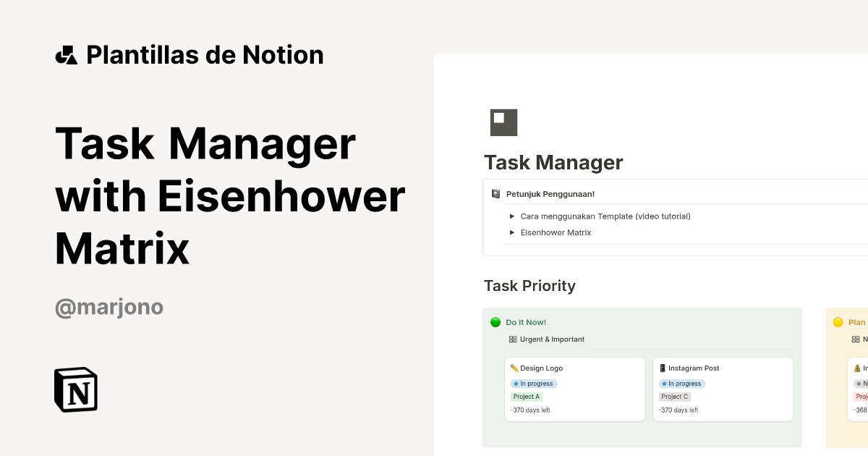Click the Task Manager black square page icon
Screen dimensions: 868x456
pyautogui.click(x=503, y=122)
